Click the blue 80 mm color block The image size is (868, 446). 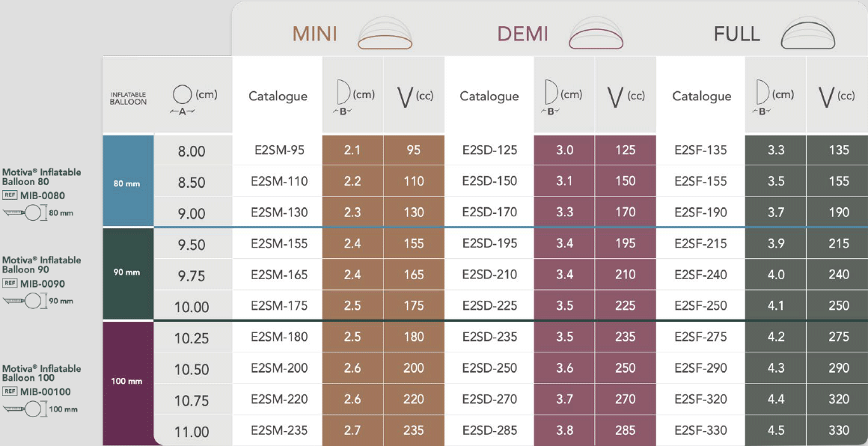coord(127,182)
